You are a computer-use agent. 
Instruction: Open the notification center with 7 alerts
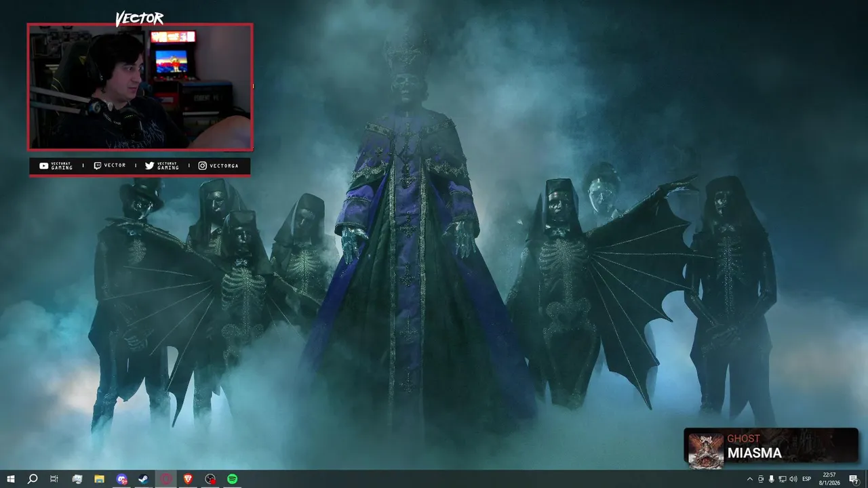(x=854, y=479)
